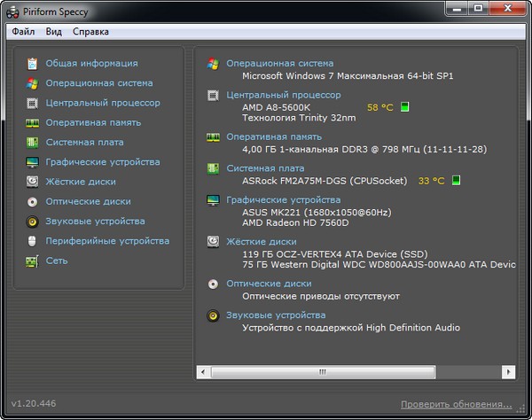The height and width of the screenshot is (420, 532).
Task: Click the Windows flag icon beside Операционная система in sidebar
Action: click(x=33, y=83)
